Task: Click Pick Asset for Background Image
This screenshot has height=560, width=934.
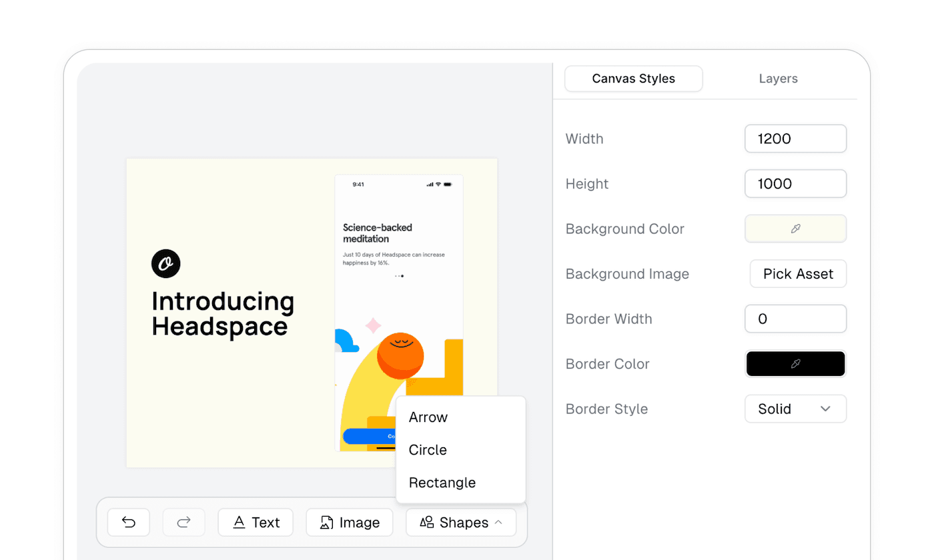Action: [797, 273]
